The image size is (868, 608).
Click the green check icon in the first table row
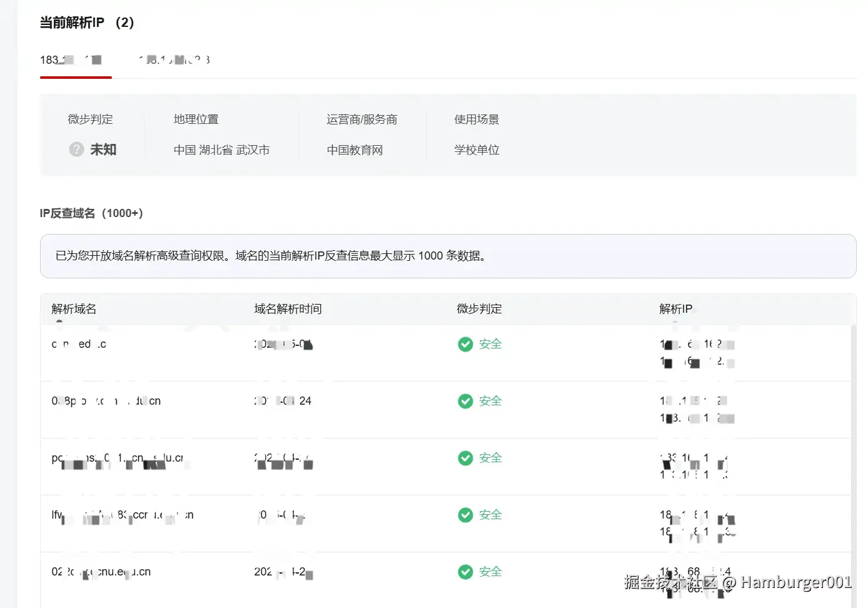point(465,344)
